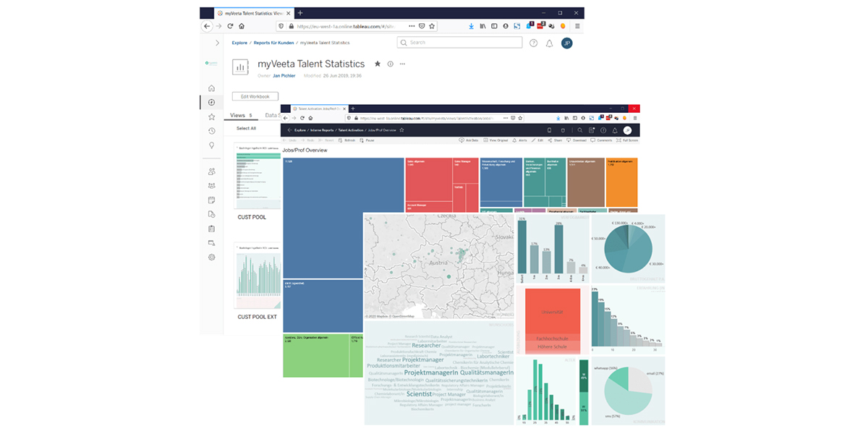The image size is (868, 434).
Task: Open help icon in back Tableau window
Action: click(x=534, y=43)
